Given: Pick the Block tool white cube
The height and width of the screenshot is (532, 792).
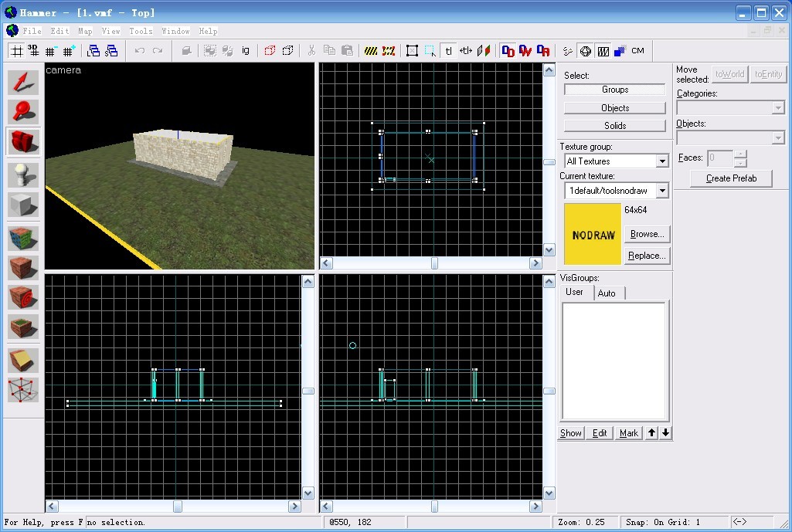Looking at the screenshot, I should click(x=23, y=205).
